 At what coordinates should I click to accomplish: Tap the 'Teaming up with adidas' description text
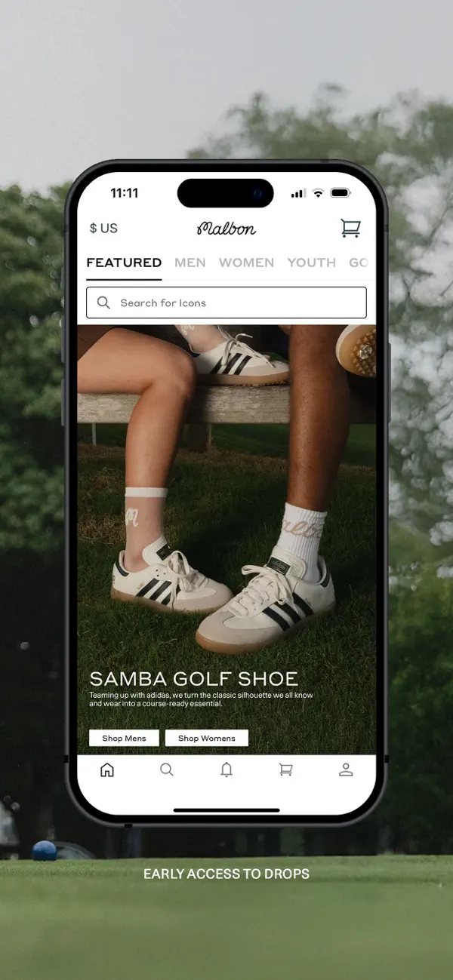tap(201, 699)
